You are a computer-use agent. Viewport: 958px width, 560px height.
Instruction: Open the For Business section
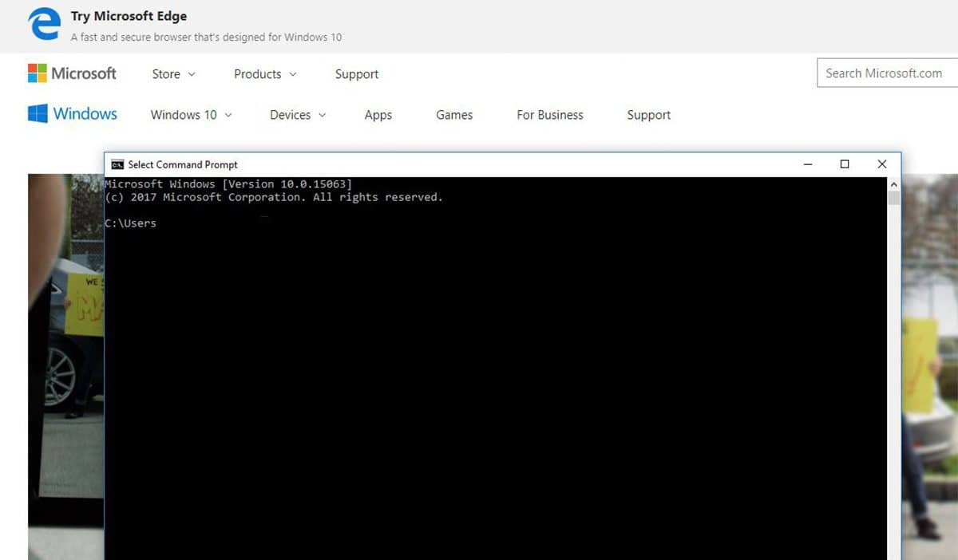[x=549, y=115]
